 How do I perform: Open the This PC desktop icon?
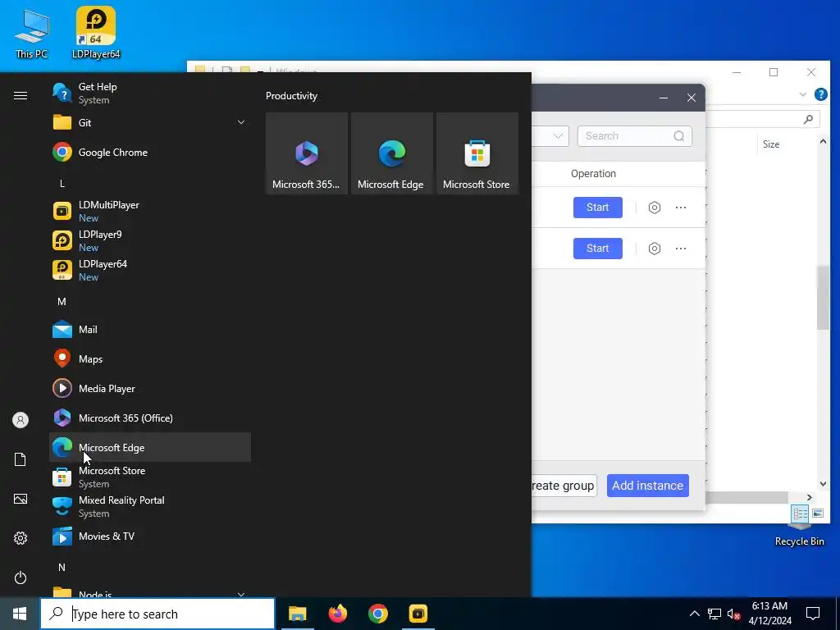coord(31,34)
